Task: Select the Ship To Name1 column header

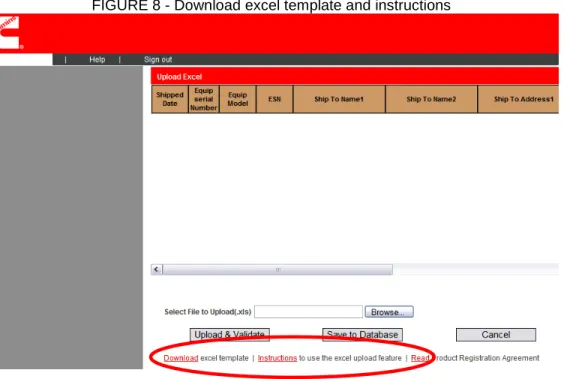Action: [339, 99]
